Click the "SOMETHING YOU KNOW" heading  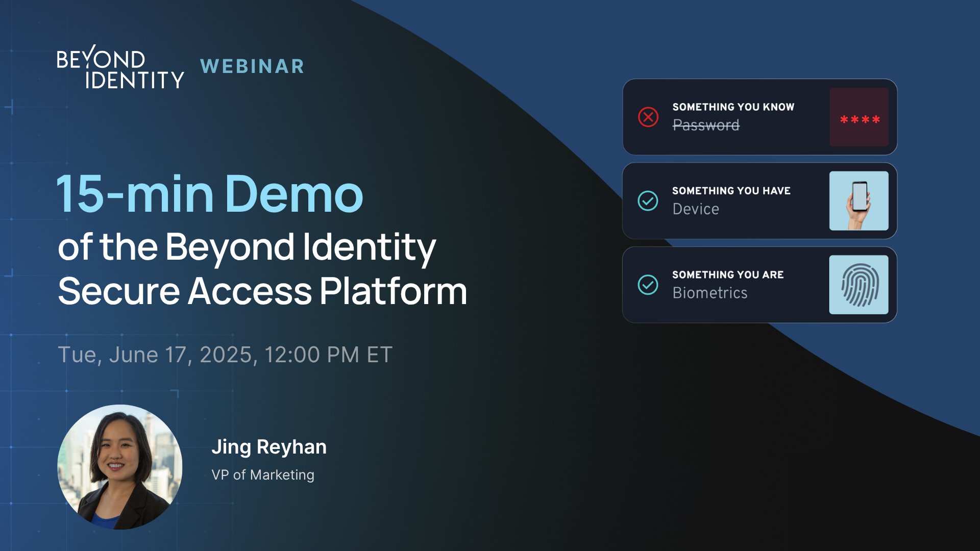point(733,107)
